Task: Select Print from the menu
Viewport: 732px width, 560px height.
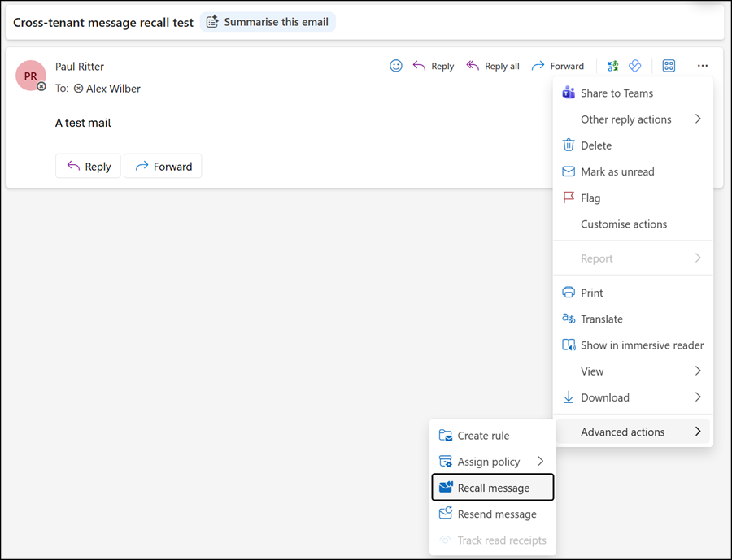Action: (633, 293)
